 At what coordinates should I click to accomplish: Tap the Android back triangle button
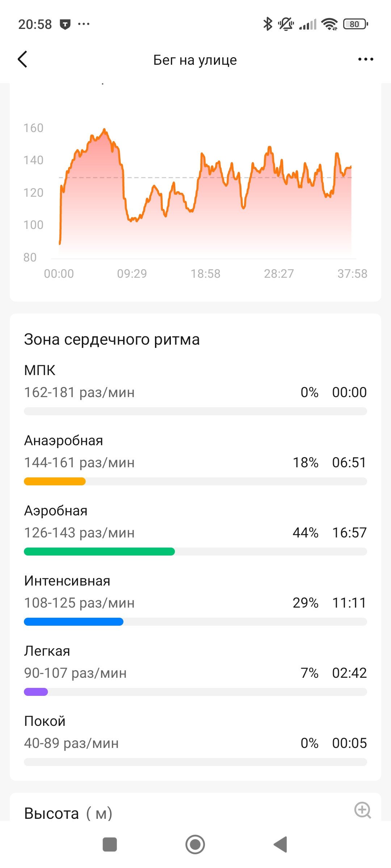(281, 844)
